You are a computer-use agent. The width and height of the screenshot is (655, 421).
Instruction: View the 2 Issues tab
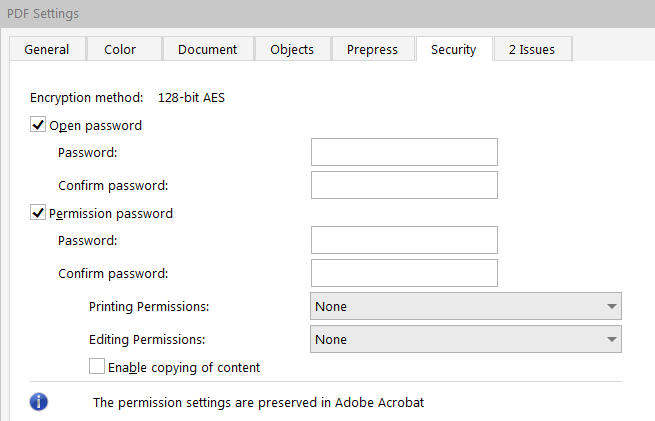coord(533,49)
